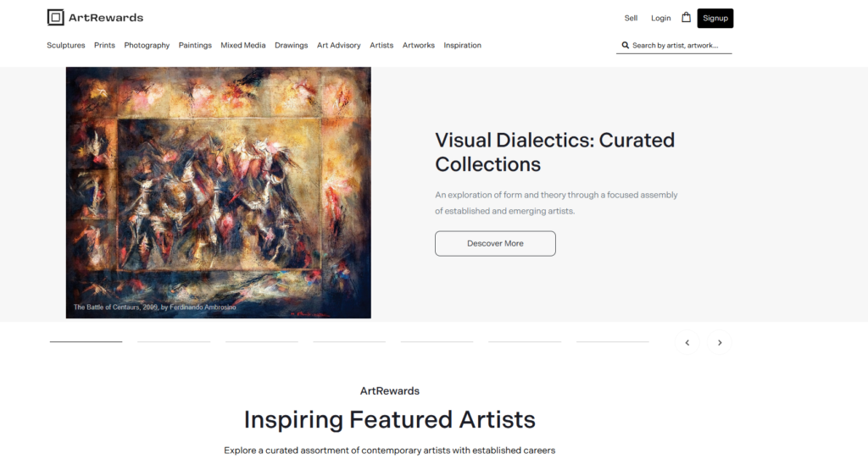Click the ArtRewards square logo icon

55,18
